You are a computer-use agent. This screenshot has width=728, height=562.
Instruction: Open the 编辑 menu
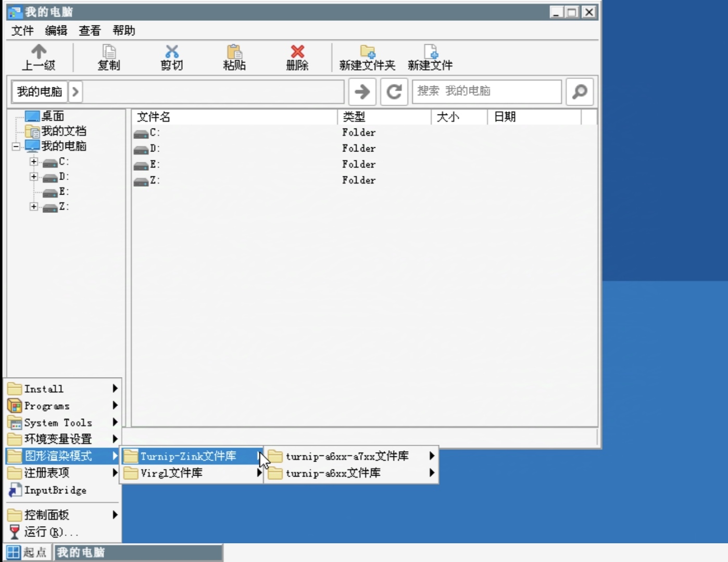56,31
